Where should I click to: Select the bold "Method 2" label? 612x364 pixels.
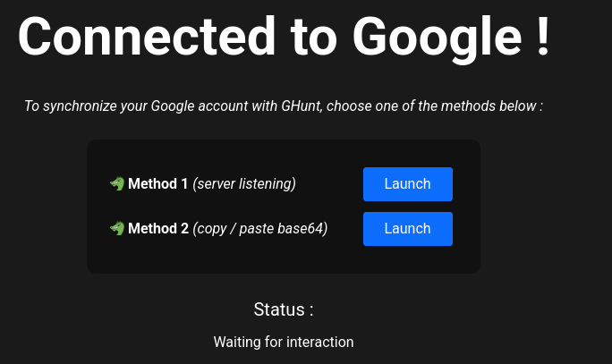coord(158,228)
